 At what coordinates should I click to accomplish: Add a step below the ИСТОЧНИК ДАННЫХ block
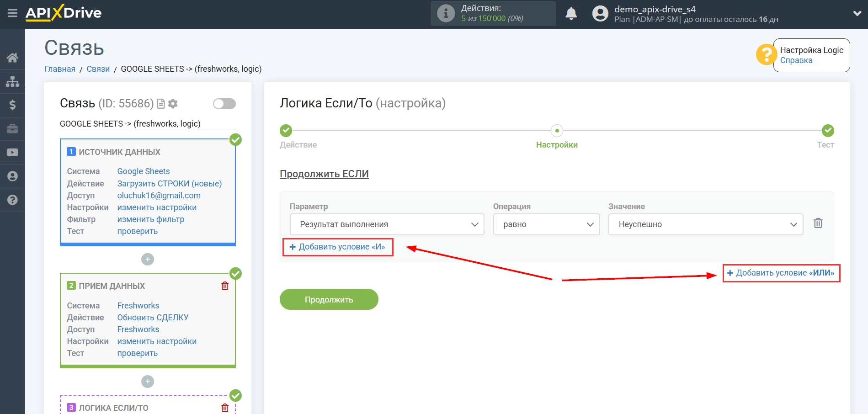coord(148,260)
